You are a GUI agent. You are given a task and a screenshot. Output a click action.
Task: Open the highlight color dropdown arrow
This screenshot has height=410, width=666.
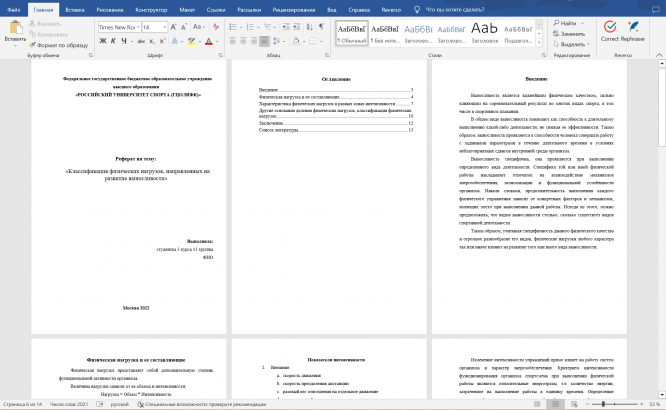200,41
